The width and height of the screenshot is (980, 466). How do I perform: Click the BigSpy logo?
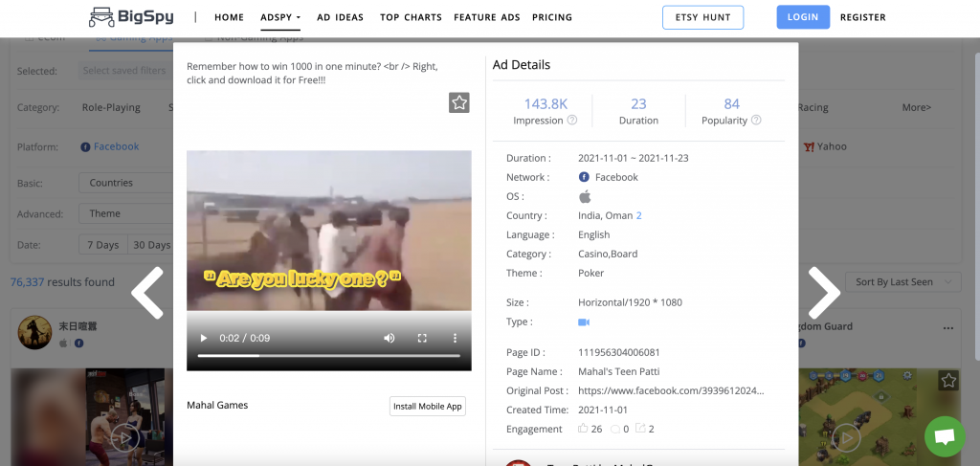coord(131,17)
